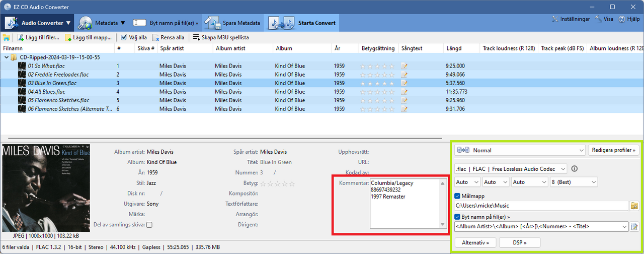Open the Audio Converter mode tab
The height and width of the screenshot is (254, 644).
pos(38,23)
